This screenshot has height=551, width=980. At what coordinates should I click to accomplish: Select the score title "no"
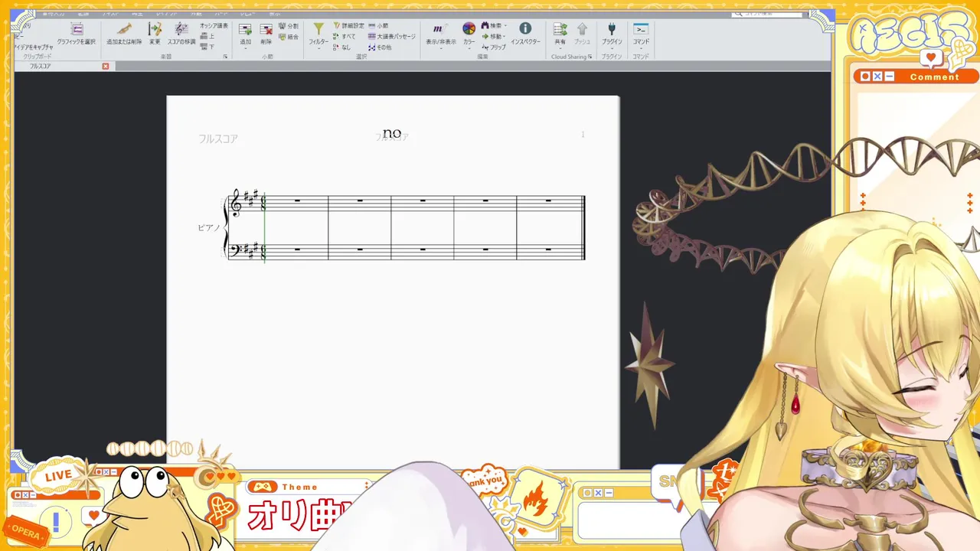(392, 133)
